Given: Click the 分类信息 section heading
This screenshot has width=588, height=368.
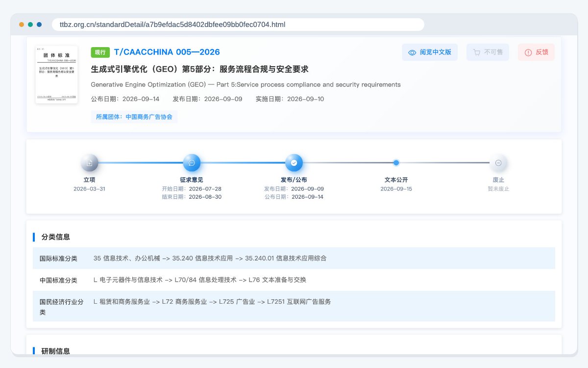Looking at the screenshot, I should [x=56, y=237].
